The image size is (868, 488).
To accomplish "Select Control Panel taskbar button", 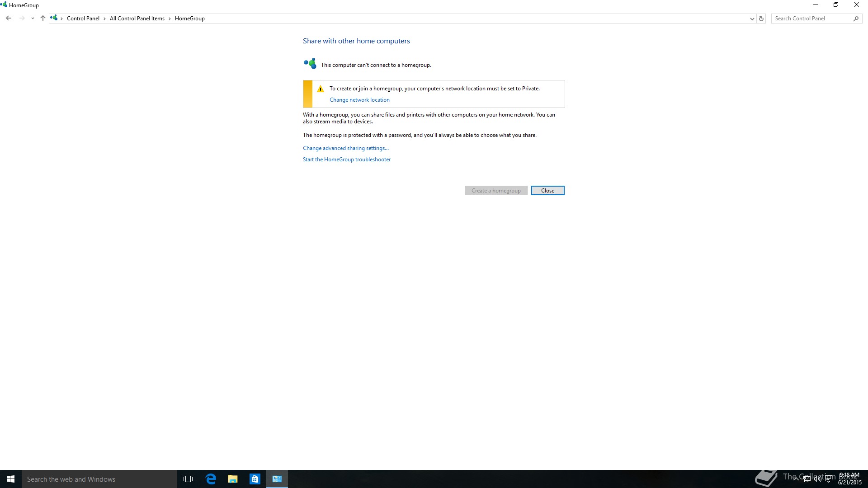I will point(277,479).
